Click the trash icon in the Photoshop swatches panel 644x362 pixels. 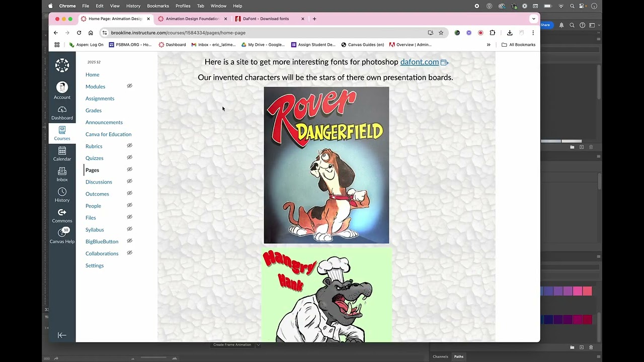tap(591, 347)
